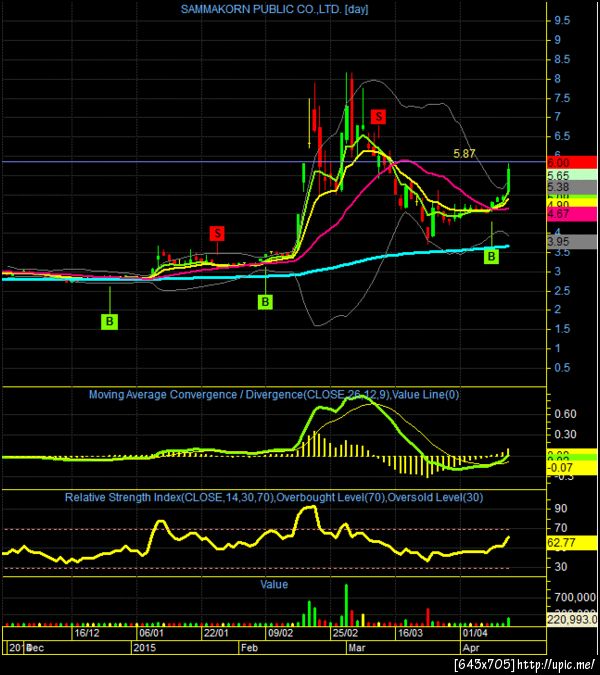Click the 6.5 price axis value
This screenshot has height=675, width=600.
click(x=562, y=136)
